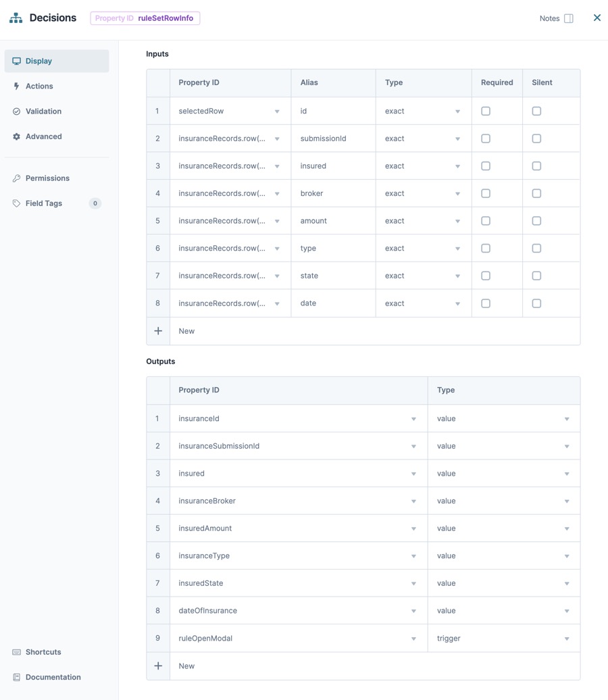The width and height of the screenshot is (608, 700).
Task: Open the selectedRow Property ID dropdown
Action: pos(230,111)
